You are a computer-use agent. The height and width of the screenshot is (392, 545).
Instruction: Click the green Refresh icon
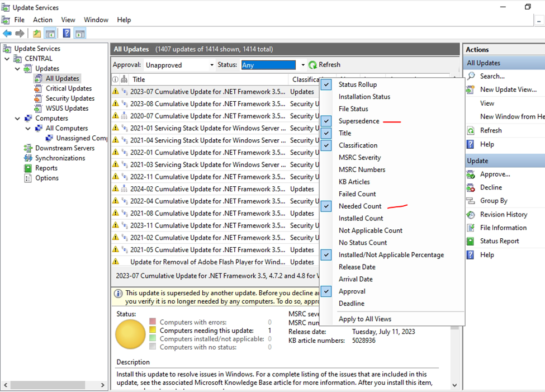(312, 65)
